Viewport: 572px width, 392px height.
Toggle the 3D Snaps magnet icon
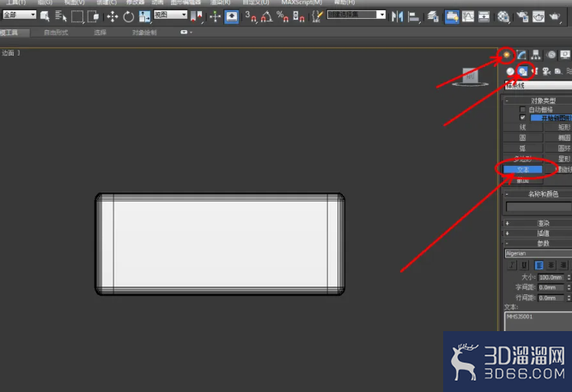[x=251, y=16]
